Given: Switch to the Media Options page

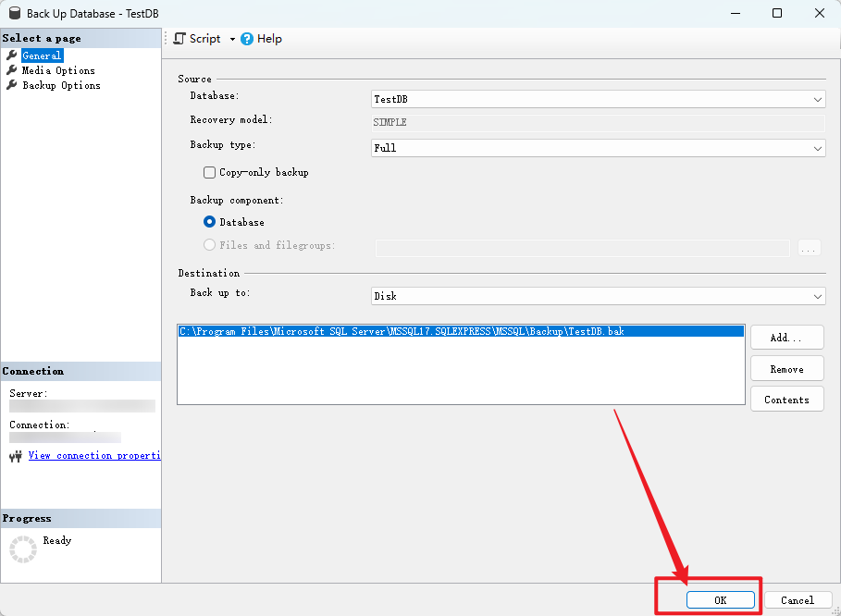Looking at the screenshot, I should [x=58, y=70].
